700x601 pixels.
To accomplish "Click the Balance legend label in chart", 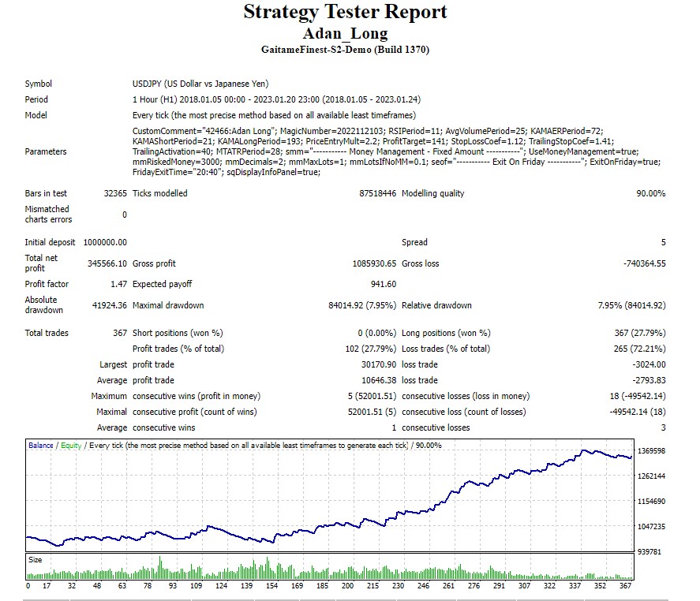I will point(40,446).
